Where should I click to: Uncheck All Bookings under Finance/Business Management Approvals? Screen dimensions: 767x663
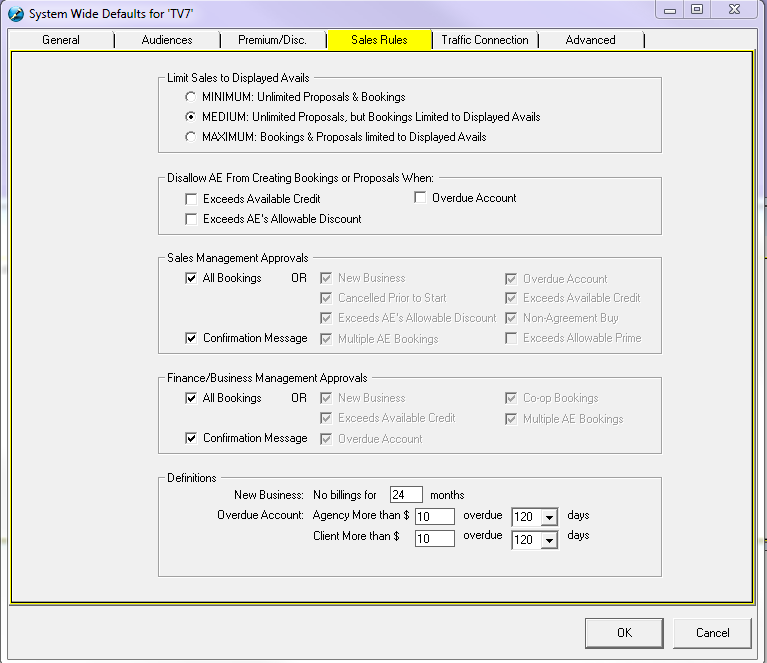tap(191, 398)
